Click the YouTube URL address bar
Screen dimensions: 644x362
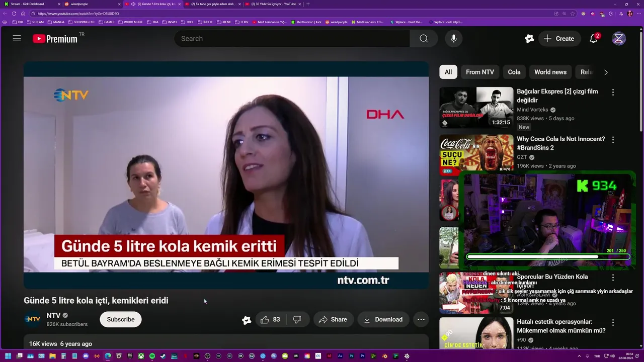coord(292,14)
